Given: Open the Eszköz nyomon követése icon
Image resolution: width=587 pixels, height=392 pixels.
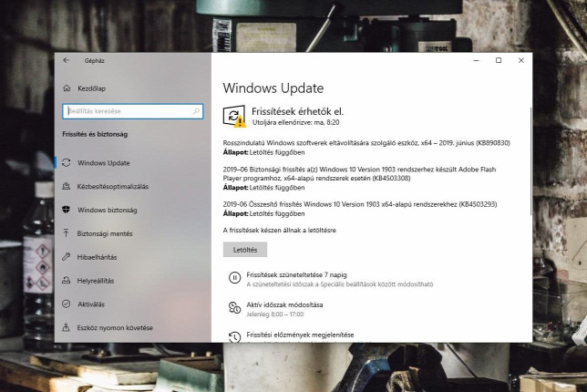Looking at the screenshot, I should click(67, 327).
